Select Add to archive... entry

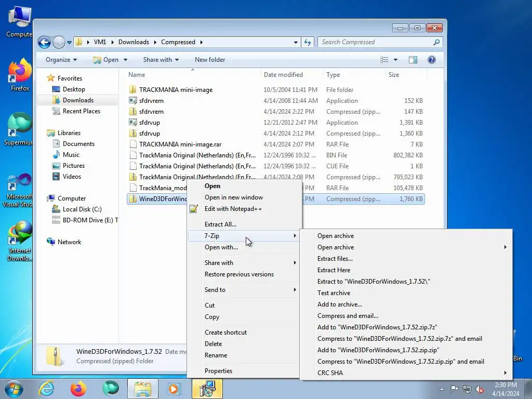406,304
